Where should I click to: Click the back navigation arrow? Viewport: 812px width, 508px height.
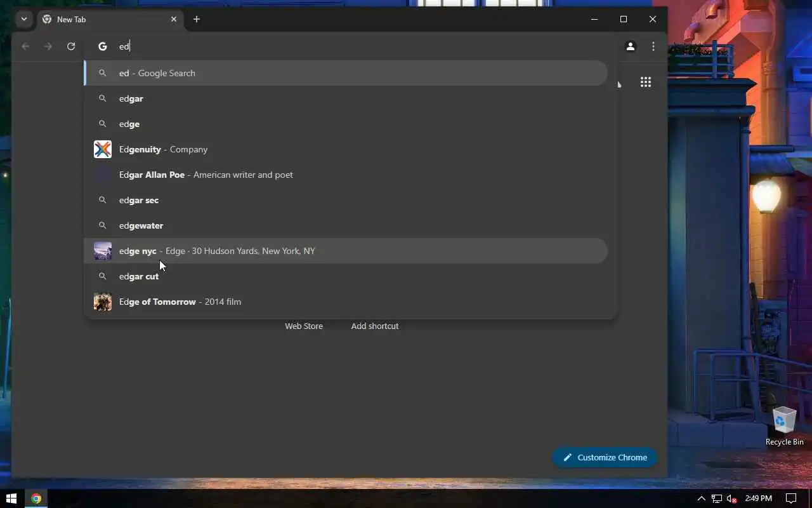pyautogui.click(x=25, y=46)
